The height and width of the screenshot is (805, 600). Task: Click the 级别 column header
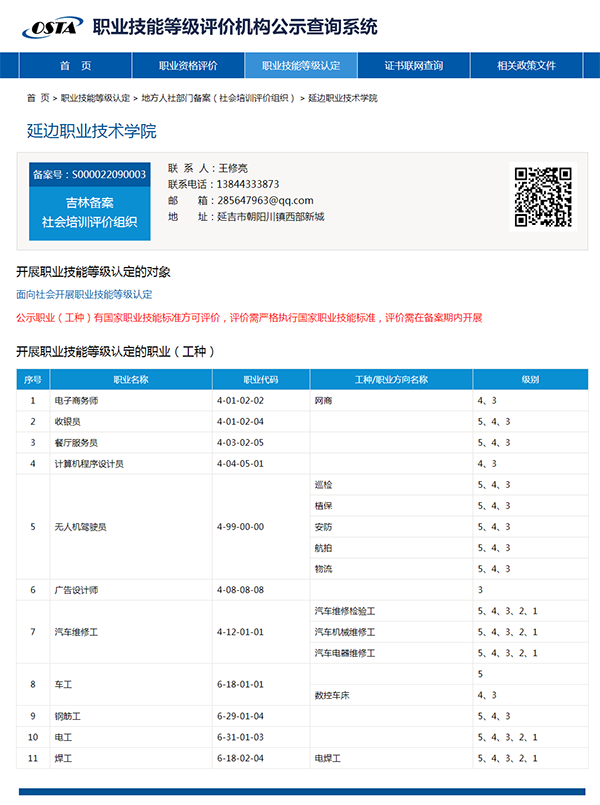530,380
